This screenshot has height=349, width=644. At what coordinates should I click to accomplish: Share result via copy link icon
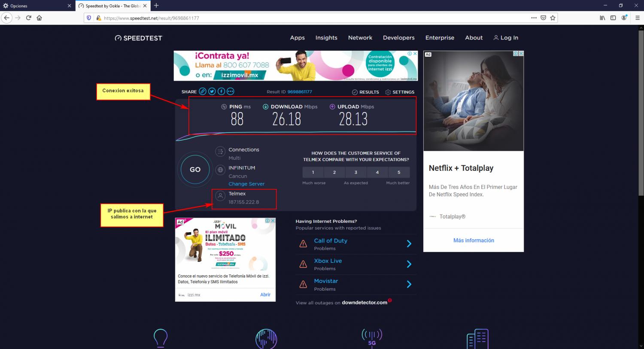tap(202, 91)
